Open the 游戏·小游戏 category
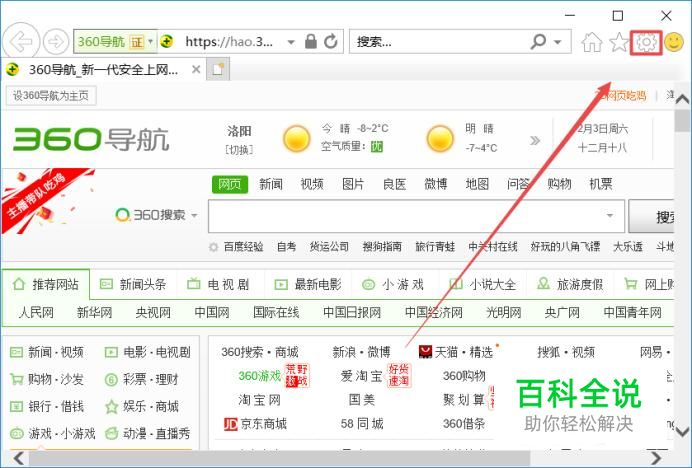Viewport: 692px width, 468px height. pyautogui.click(x=53, y=434)
